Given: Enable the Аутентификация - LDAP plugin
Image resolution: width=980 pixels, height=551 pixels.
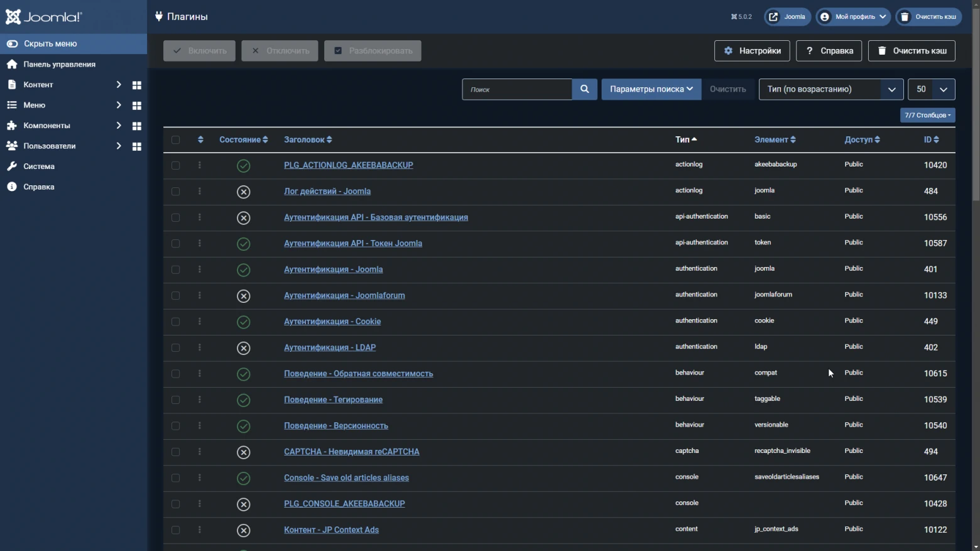Looking at the screenshot, I should pos(244,348).
